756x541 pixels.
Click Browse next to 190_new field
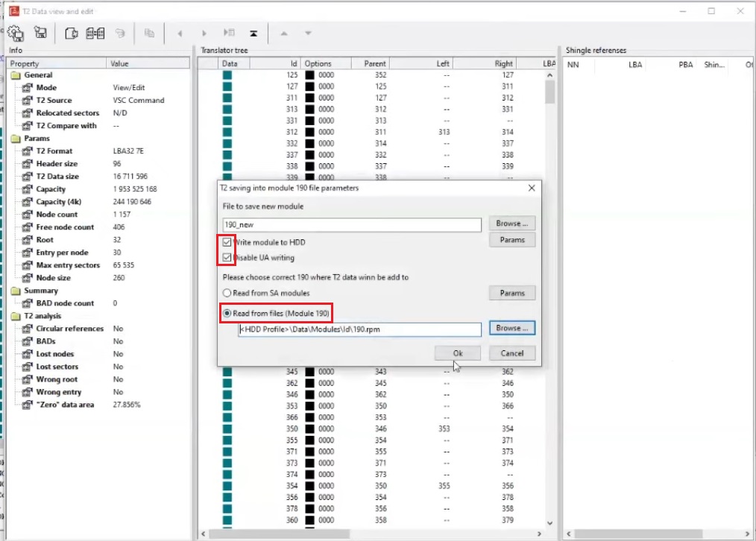[512, 224]
